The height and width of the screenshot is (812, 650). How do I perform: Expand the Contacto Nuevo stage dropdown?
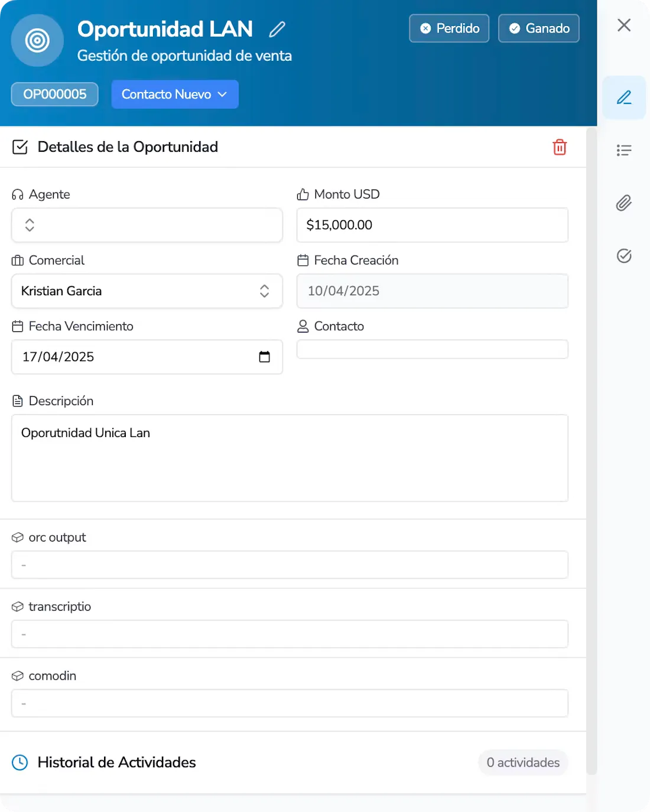(175, 94)
